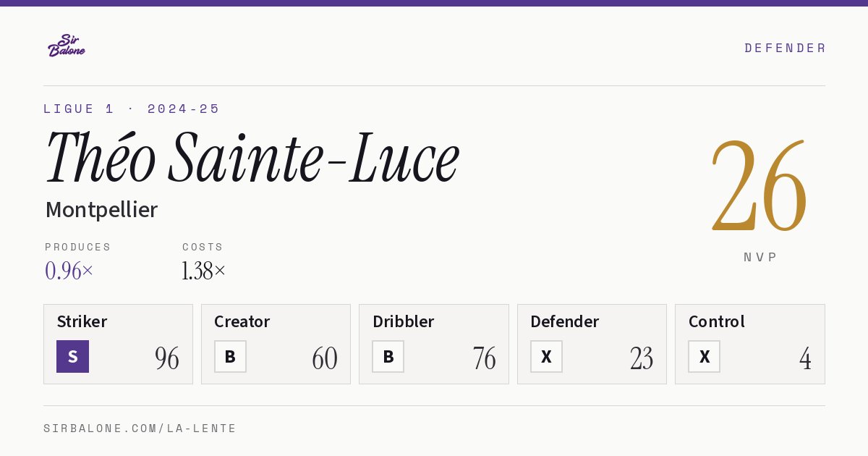
Task: Click the Ligue 1 2024-25 season label
Action: (x=131, y=109)
